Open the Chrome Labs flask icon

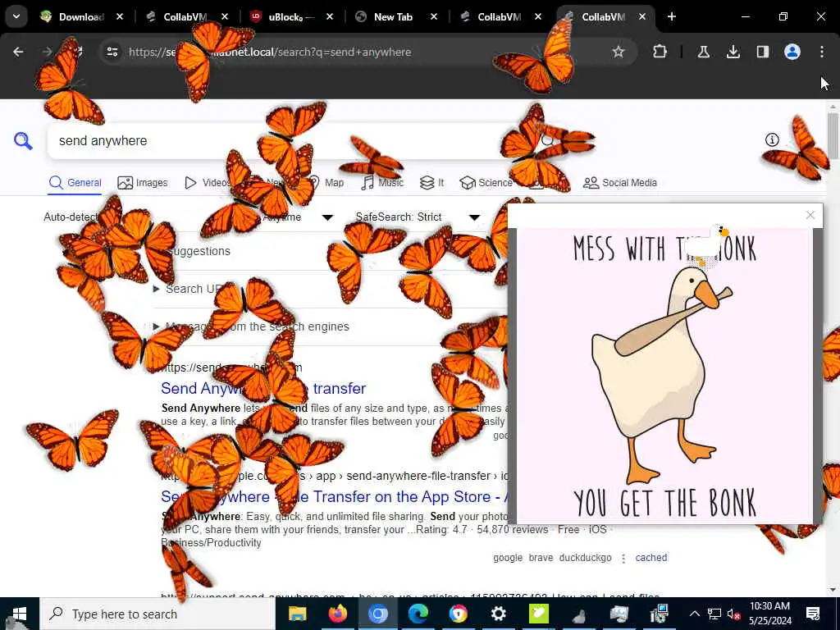(703, 52)
